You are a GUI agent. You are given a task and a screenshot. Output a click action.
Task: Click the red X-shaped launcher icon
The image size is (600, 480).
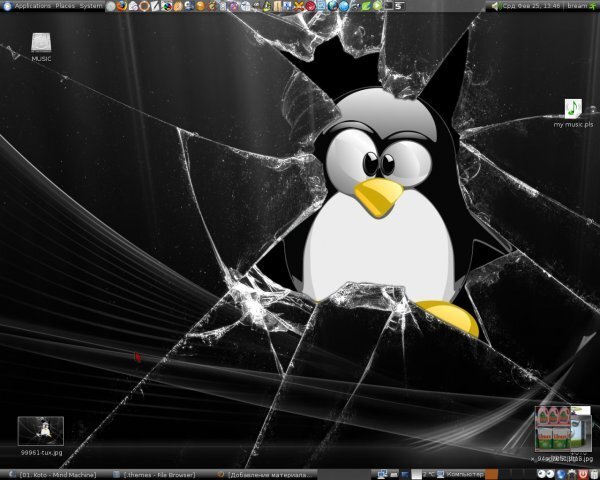(x=299, y=6)
